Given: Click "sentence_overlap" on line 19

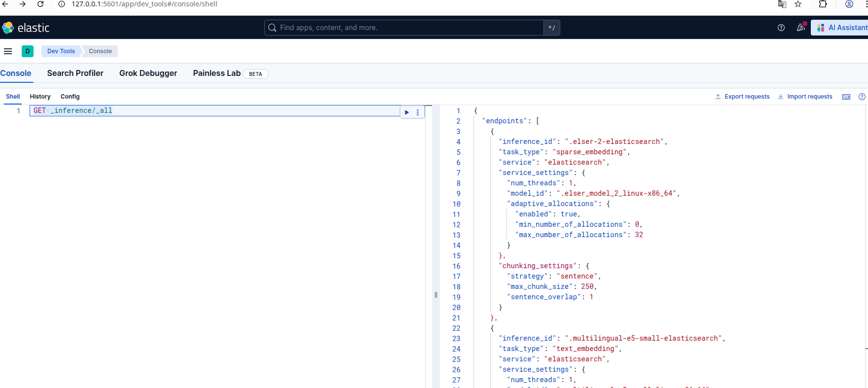Looking at the screenshot, I should pos(544,297).
